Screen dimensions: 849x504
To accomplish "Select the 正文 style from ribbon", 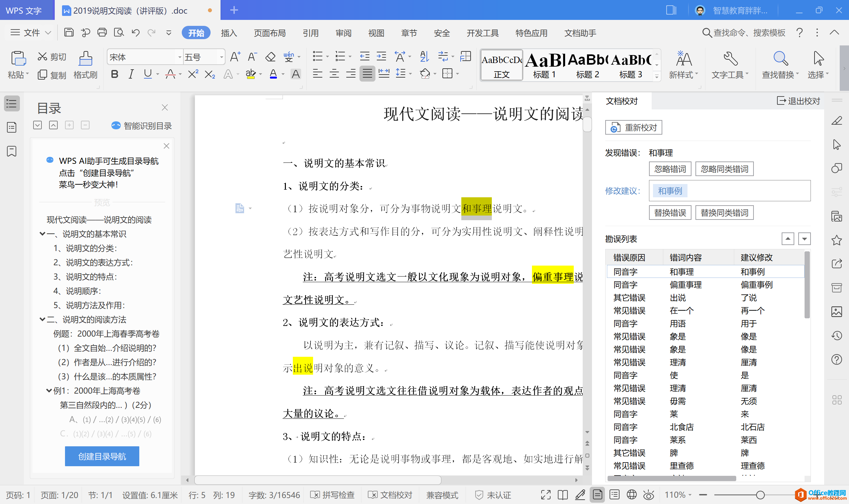I will tap(502, 64).
